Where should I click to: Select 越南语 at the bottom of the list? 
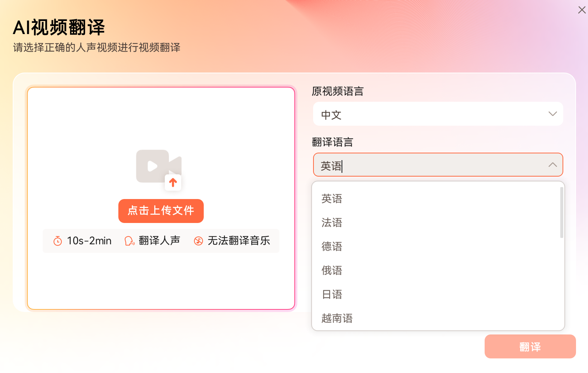click(336, 318)
